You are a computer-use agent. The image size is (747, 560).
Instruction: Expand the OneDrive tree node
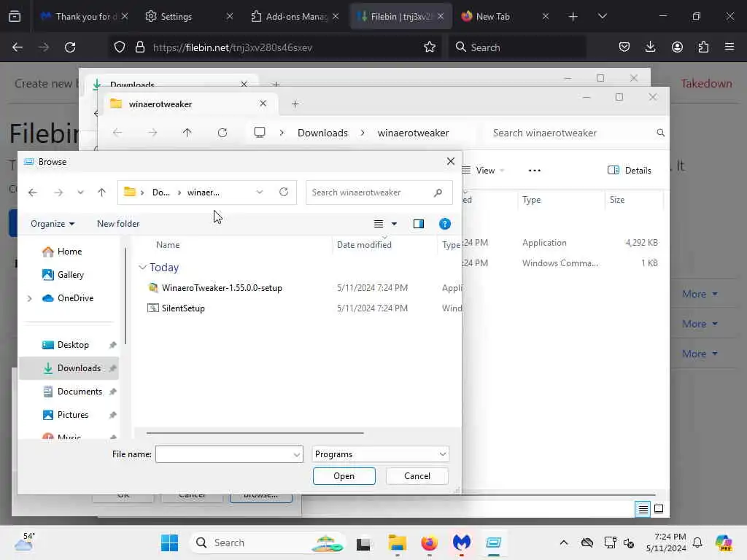[x=29, y=298]
